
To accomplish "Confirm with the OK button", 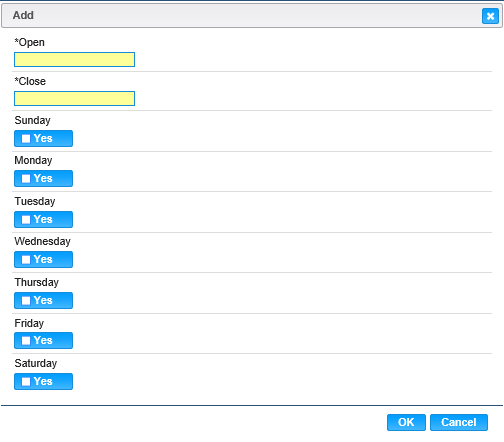I will (x=406, y=422).
